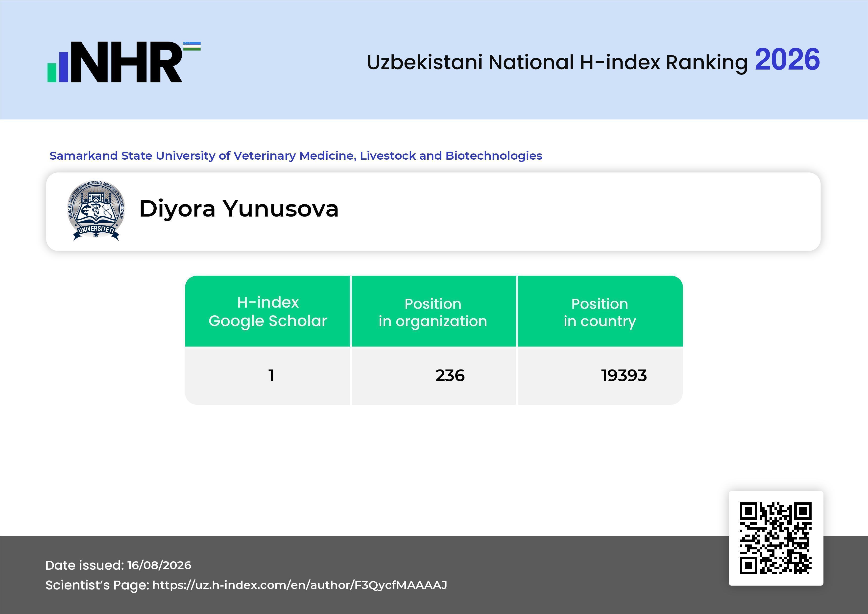
Task: Click the Uzbekistan flag icon beside NHR
Action: coord(192,46)
